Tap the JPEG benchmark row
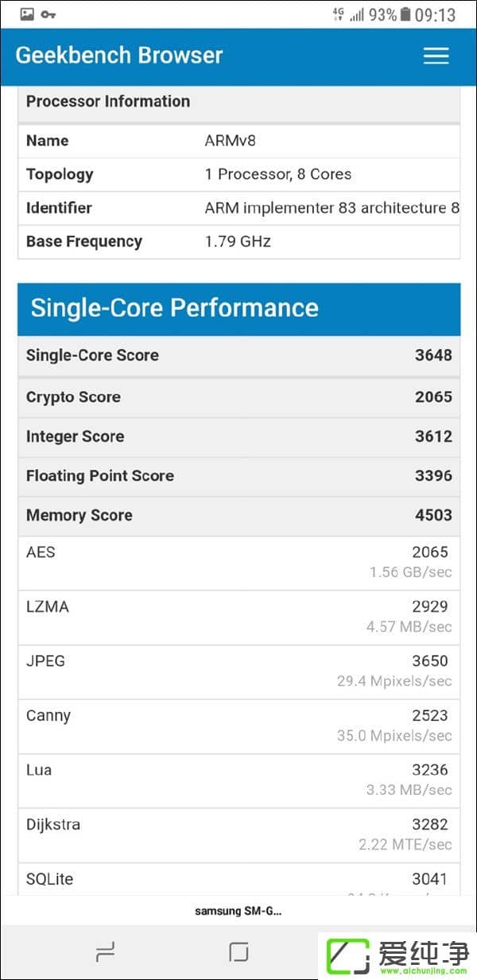This screenshot has width=477, height=980. [238, 672]
